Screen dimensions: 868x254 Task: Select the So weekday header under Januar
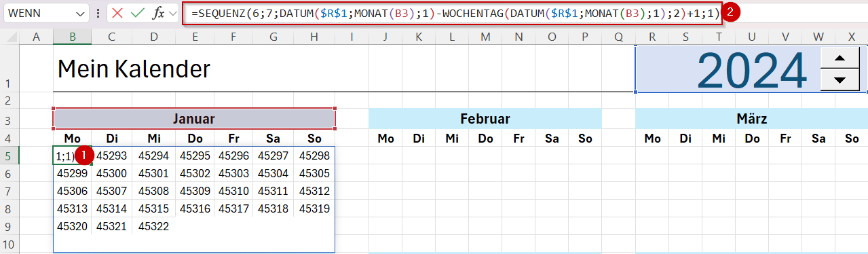[x=314, y=139]
